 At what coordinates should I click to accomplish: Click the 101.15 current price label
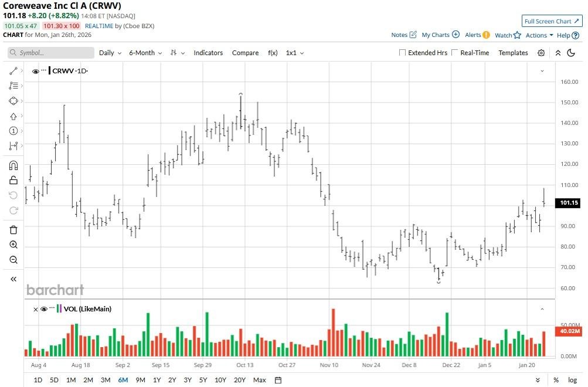click(x=569, y=203)
